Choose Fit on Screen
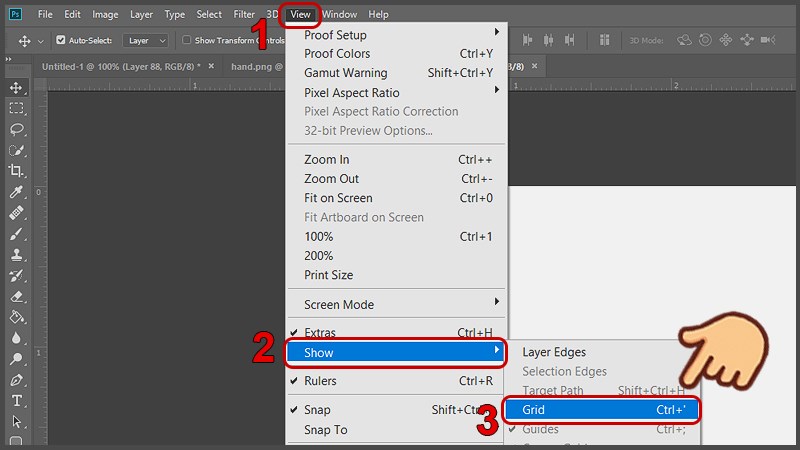Screen dimensions: 800x450 coord(338,198)
